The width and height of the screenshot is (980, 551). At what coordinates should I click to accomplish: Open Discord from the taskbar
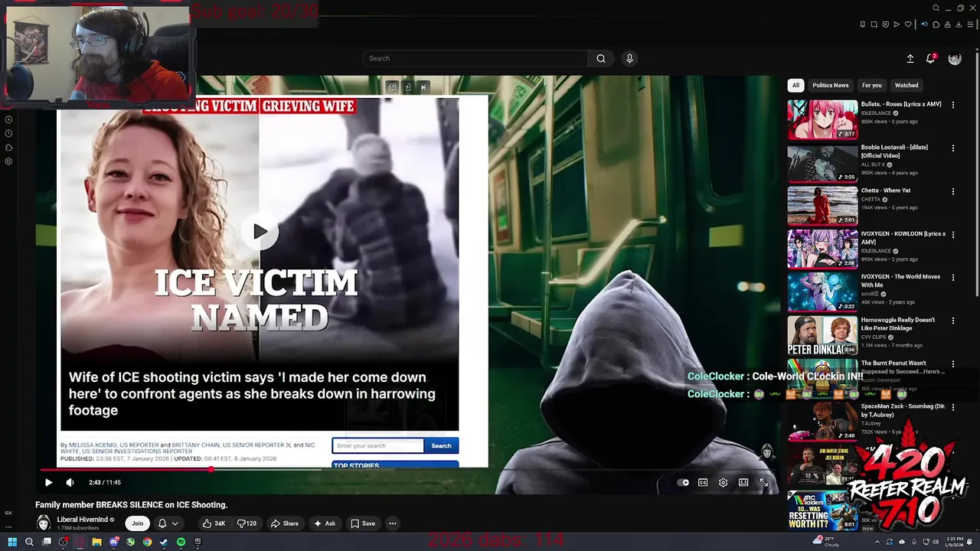tap(114, 542)
